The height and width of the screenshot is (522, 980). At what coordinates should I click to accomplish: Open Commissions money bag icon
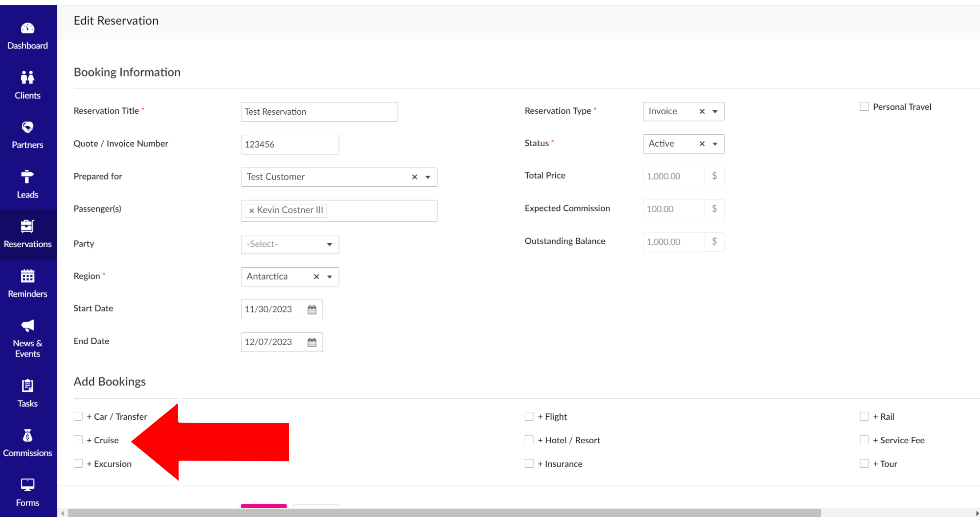click(x=27, y=436)
